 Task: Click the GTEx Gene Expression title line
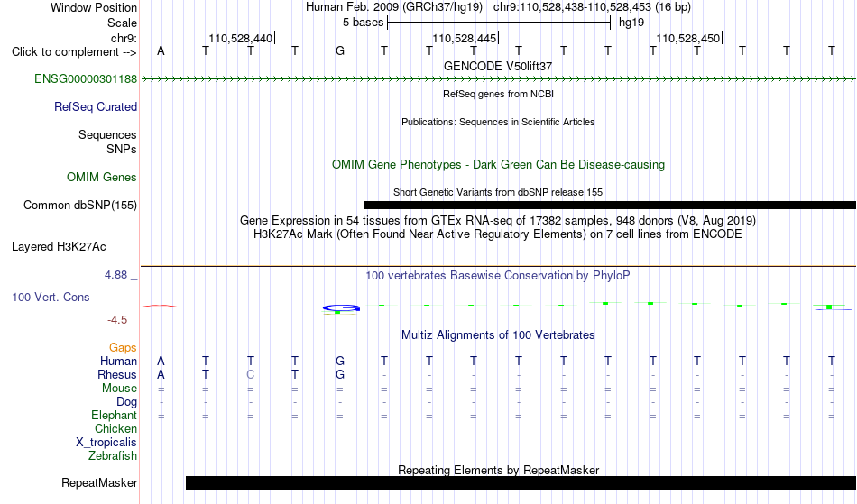click(498, 221)
